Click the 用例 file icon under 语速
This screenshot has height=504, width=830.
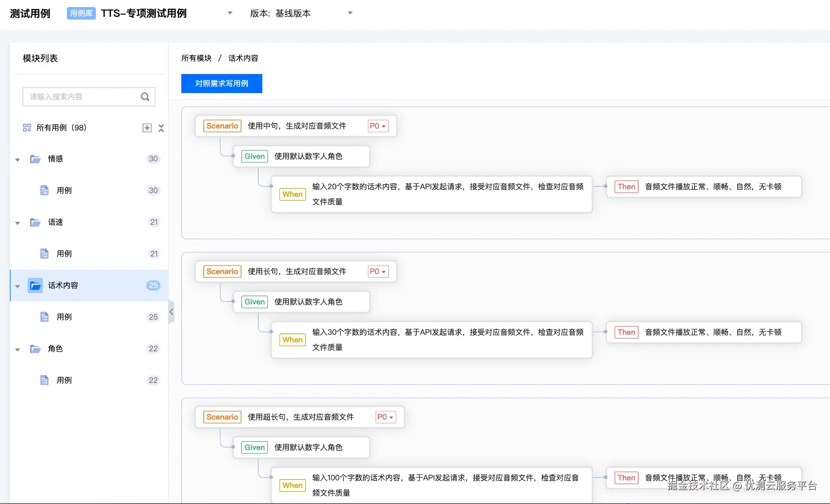point(44,254)
